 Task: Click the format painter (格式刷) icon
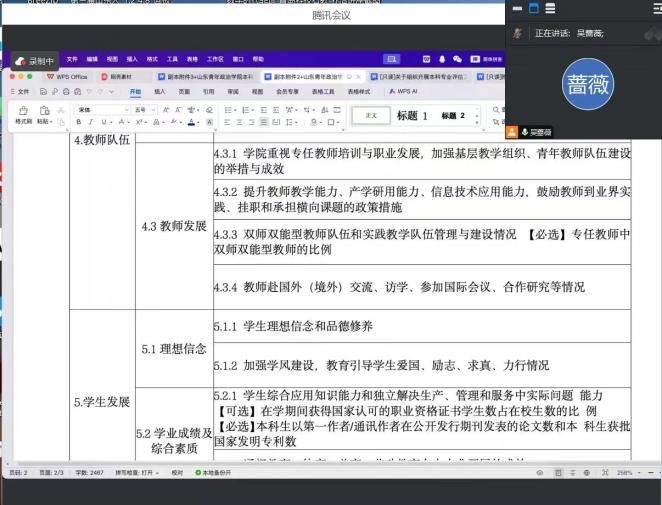22,112
